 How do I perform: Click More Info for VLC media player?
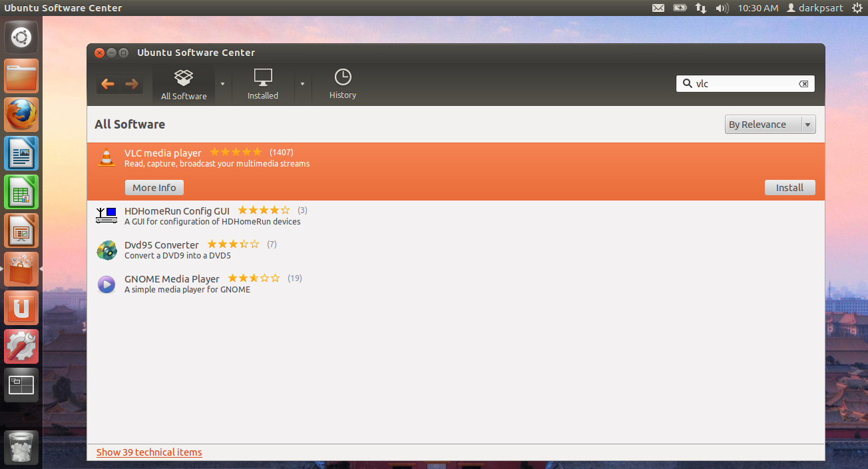tap(154, 188)
